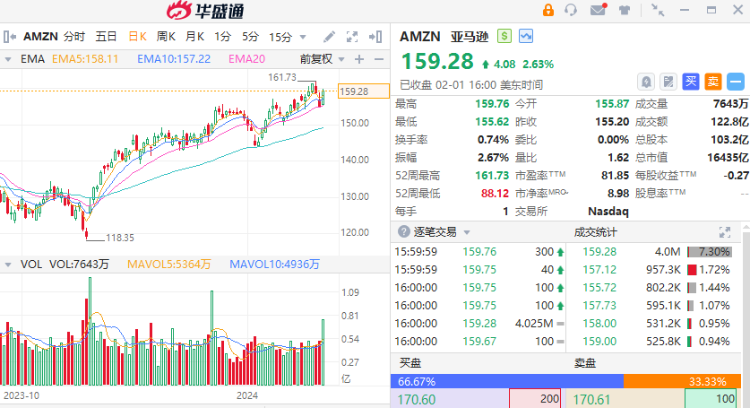Viewport: 750px width, 408px height.
Task: Expand chart to fullscreen
Action: [352, 36]
